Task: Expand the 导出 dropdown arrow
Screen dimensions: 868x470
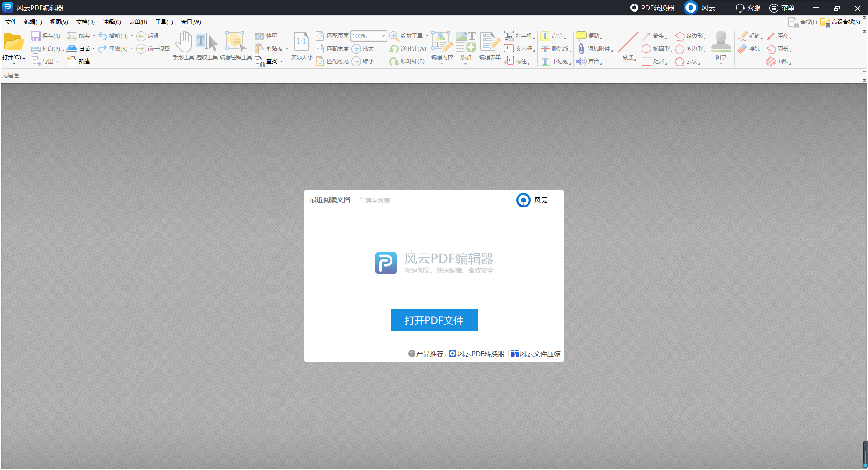Action: pos(57,61)
